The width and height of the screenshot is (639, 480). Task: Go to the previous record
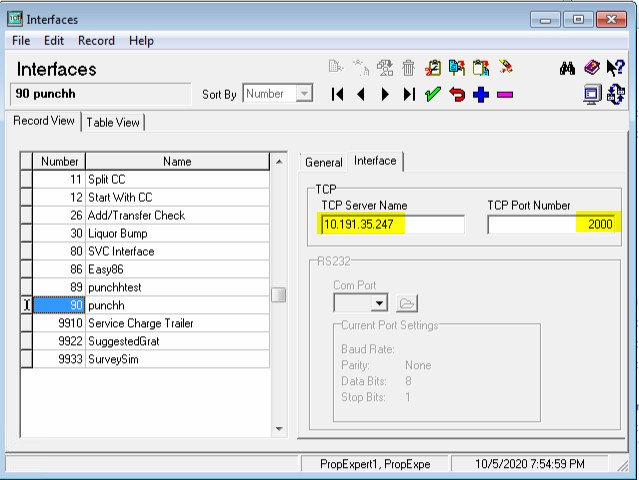point(361,95)
